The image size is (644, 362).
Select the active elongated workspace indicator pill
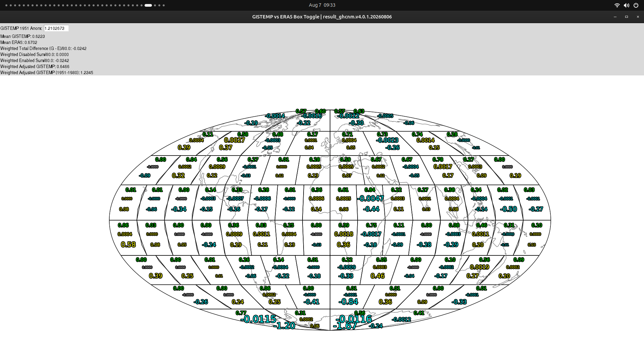(148, 5)
